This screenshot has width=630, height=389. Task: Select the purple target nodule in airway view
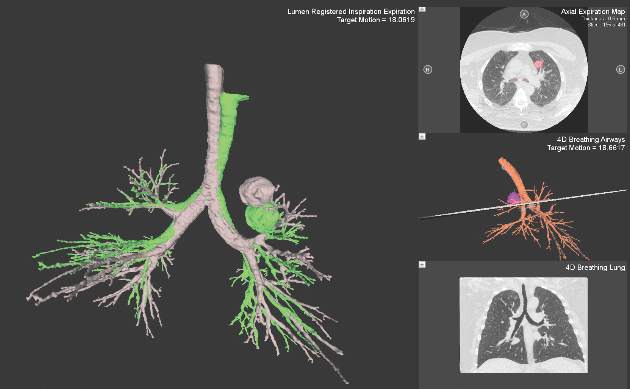pos(513,198)
